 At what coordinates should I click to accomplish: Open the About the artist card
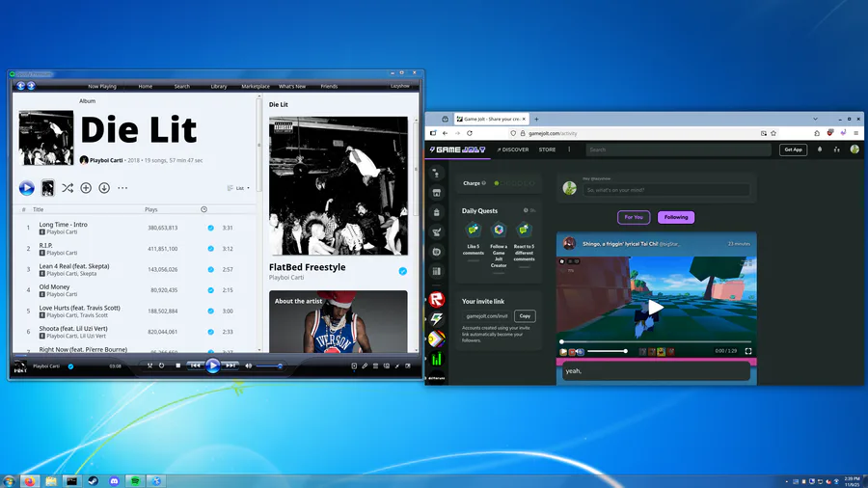(x=339, y=321)
